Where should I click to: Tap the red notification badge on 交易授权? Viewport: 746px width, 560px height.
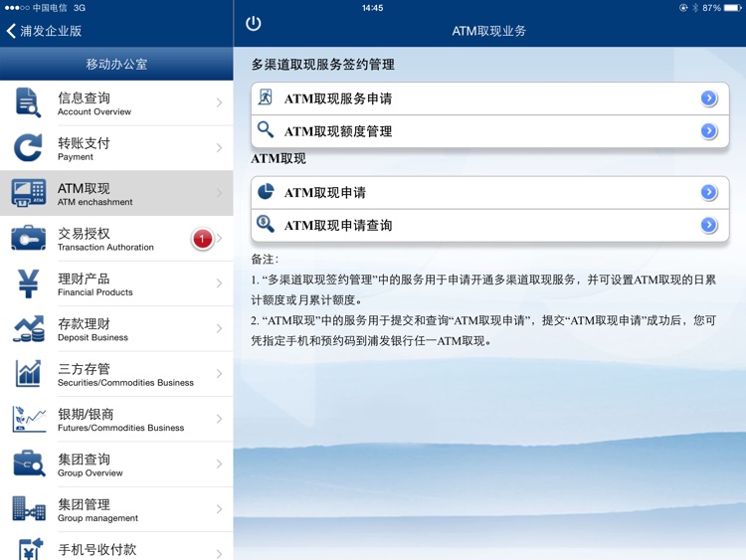(202, 239)
